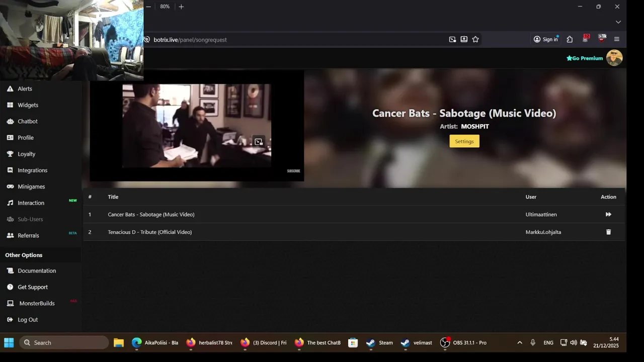Bookmark this page with the star icon
This screenshot has height=362, width=644.
pos(475,39)
